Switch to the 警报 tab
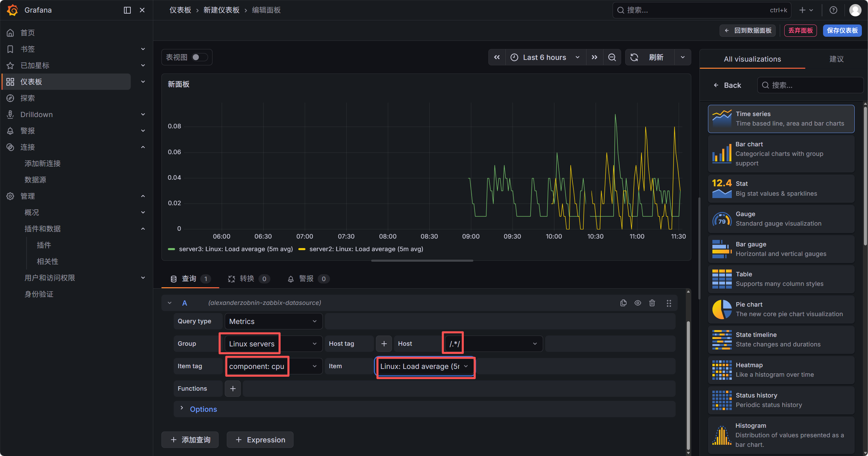 (x=308, y=279)
